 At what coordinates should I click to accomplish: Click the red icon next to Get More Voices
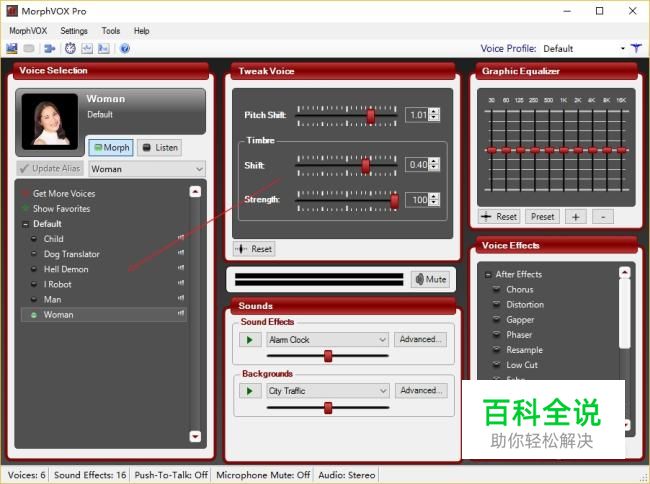point(25,194)
